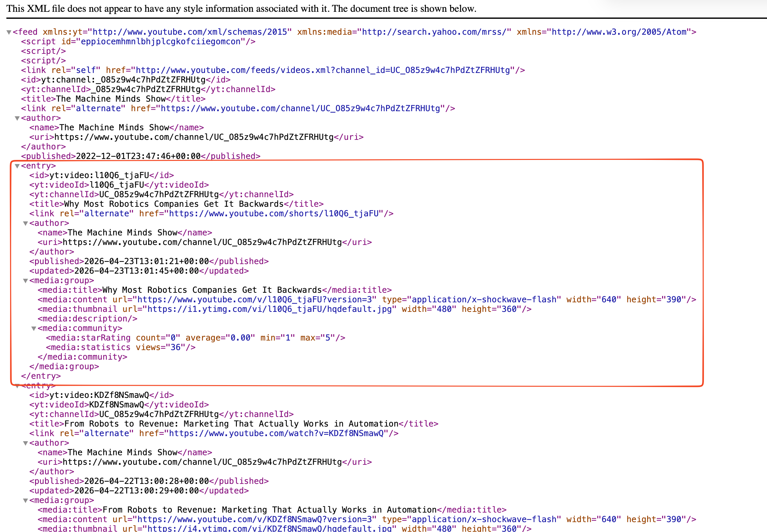Click author name inside the l10Q6_tjaFU entry

pos(125,233)
